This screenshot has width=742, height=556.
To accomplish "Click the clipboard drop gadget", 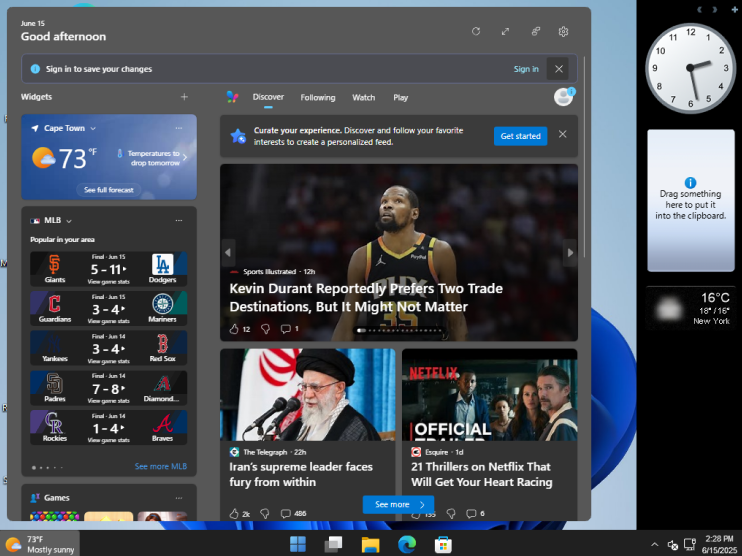I will click(690, 201).
